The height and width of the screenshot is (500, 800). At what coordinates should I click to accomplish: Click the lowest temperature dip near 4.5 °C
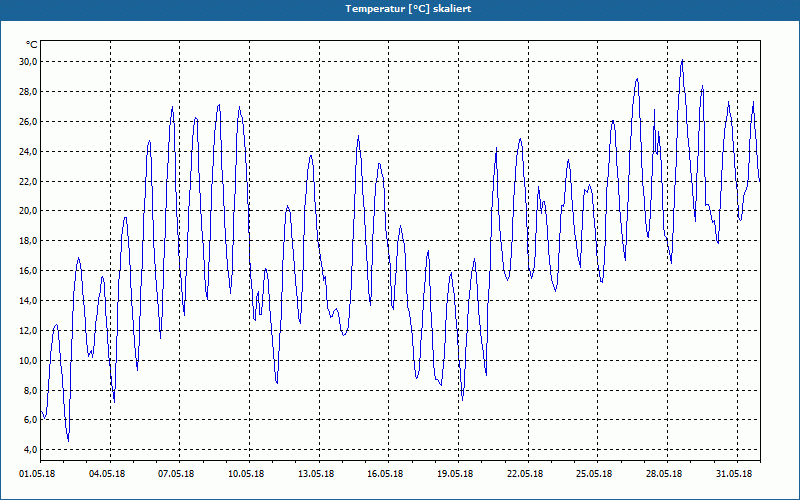pos(68,441)
